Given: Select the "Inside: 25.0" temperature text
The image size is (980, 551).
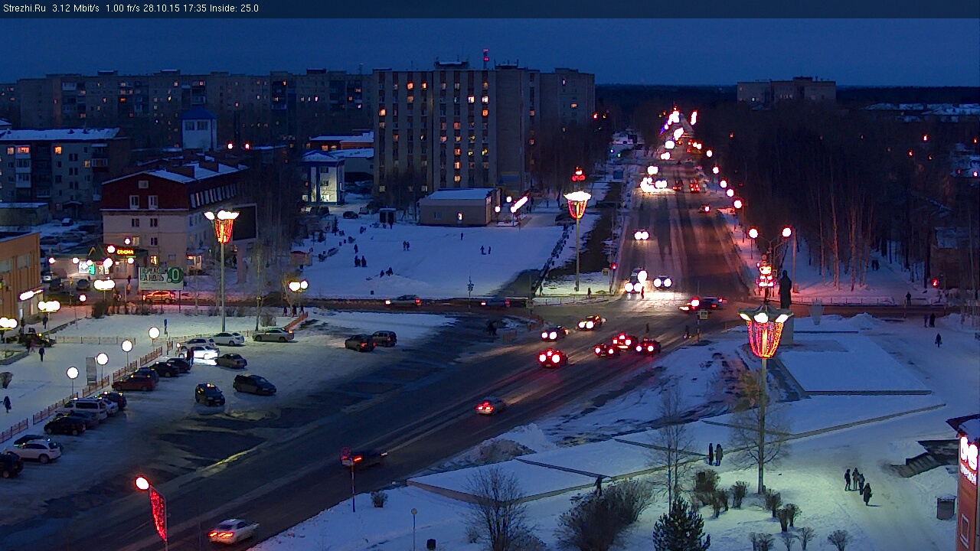Looking at the screenshot, I should pyautogui.click(x=234, y=8).
